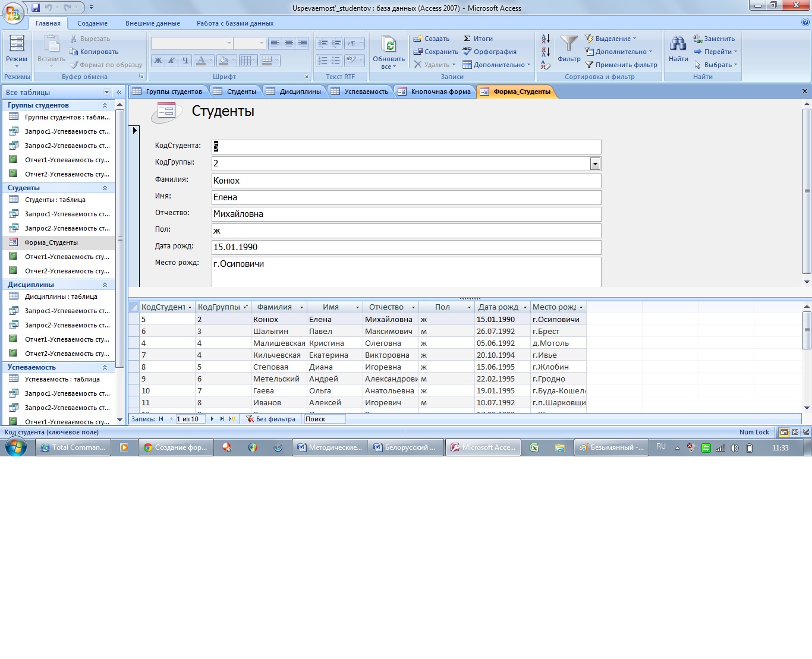Go to next record arrow
The height and width of the screenshot is (659, 812).
click(212, 419)
